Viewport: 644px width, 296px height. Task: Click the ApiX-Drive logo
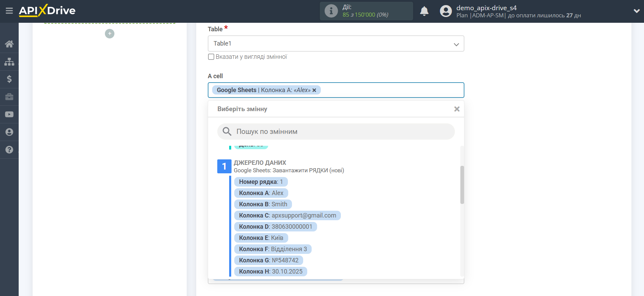tap(47, 11)
